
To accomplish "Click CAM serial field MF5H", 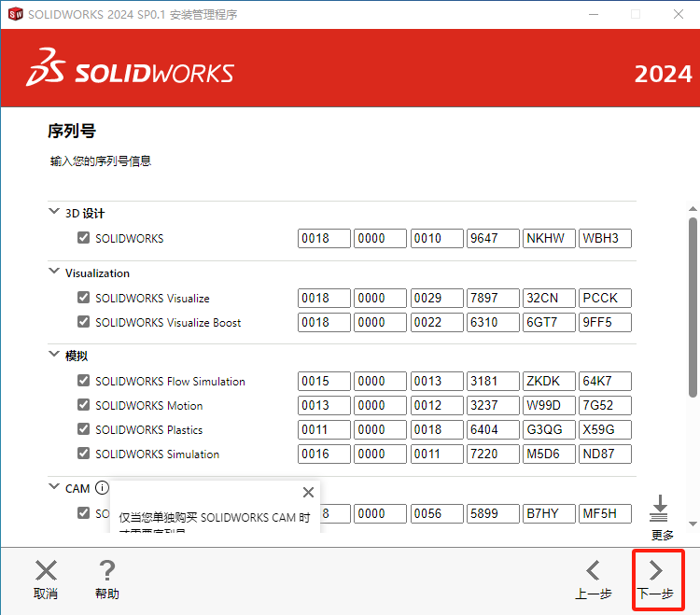I will (606, 513).
